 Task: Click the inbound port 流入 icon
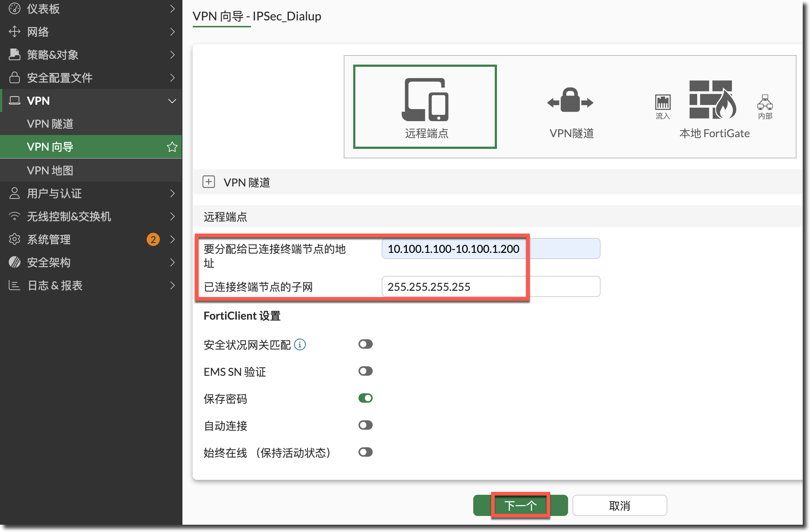click(x=663, y=103)
